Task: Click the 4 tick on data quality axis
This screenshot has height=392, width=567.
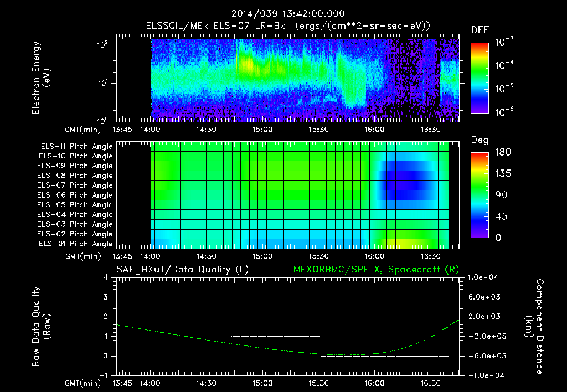Action: click(106, 277)
